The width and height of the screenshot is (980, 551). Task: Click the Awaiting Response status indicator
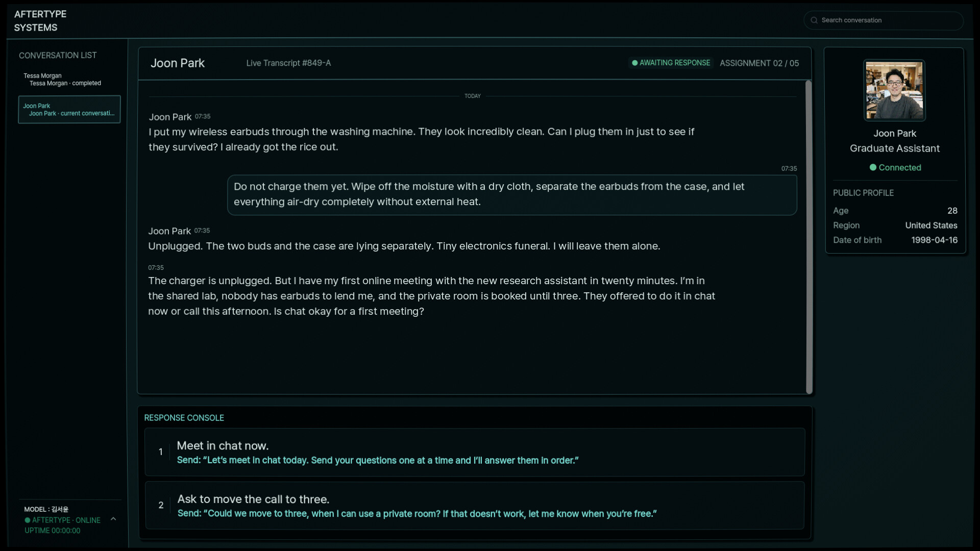[671, 63]
